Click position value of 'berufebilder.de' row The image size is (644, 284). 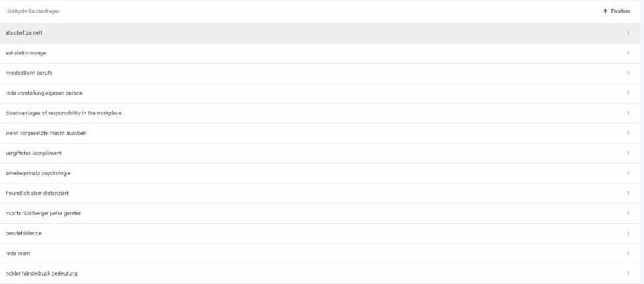pos(627,233)
